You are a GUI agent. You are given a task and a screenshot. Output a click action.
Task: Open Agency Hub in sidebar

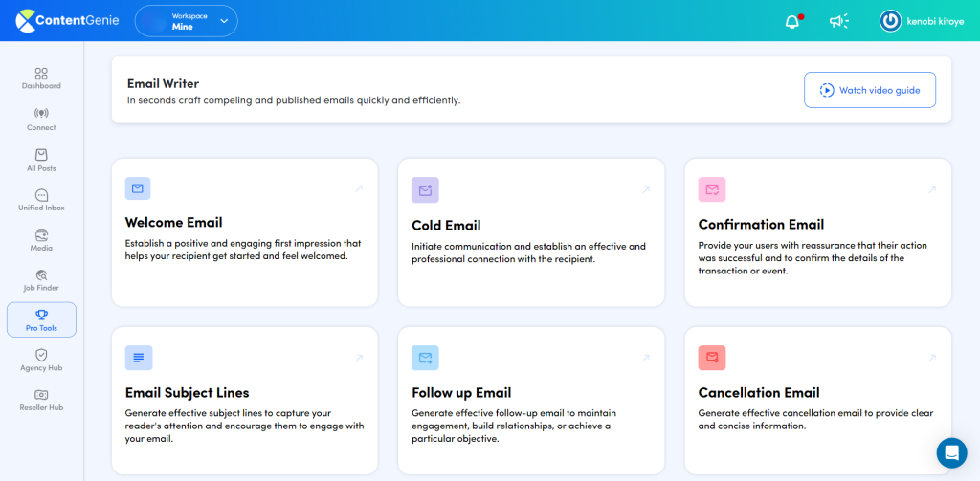pyautogui.click(x=41, y=361)
